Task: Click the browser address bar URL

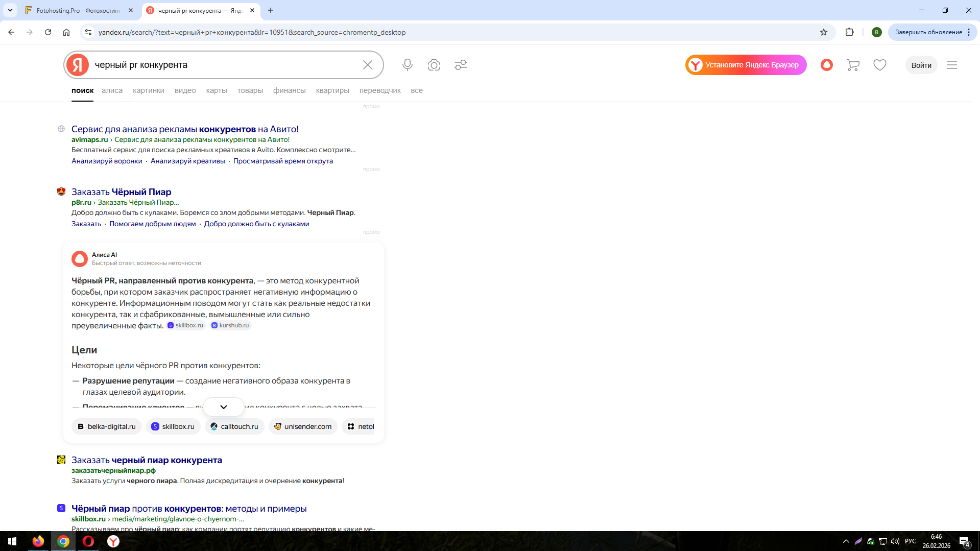Action: point(252,32)
